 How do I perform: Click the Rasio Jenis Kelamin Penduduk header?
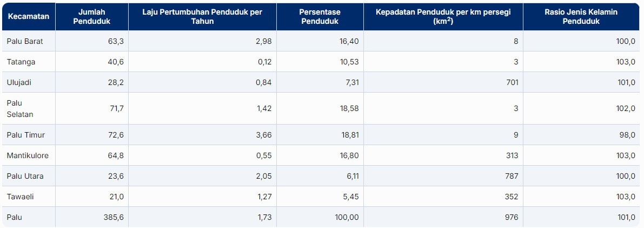point(581,16)
